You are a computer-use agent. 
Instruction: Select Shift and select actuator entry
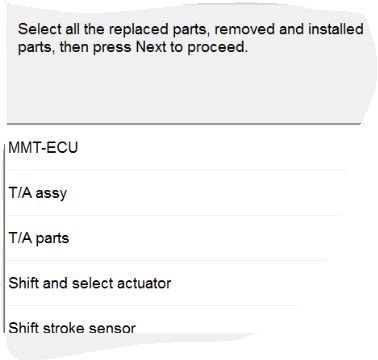(x=90, y=283)
